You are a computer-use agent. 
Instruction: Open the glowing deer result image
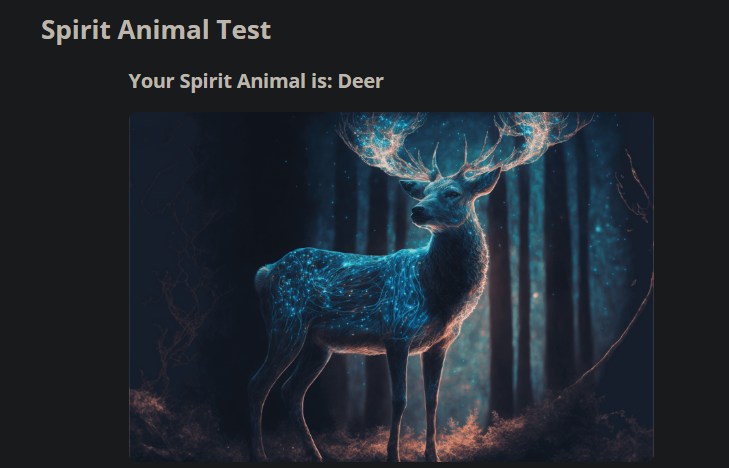[391, 287]
